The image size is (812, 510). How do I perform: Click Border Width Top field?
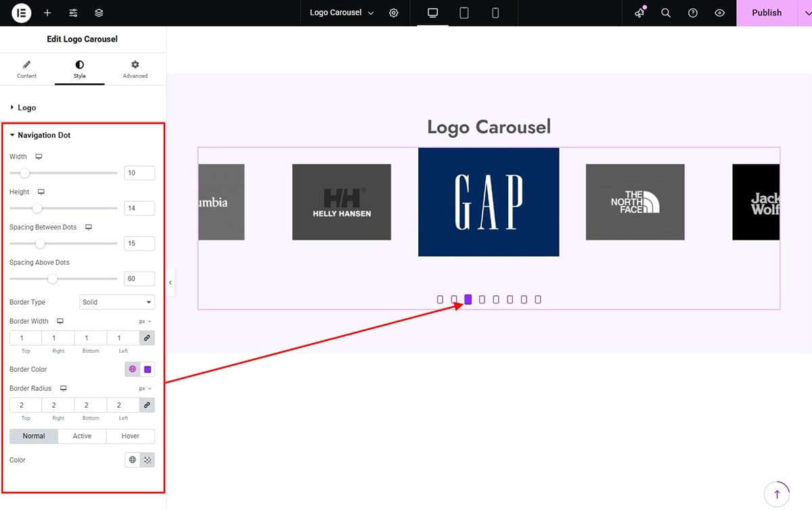(26, 338)
